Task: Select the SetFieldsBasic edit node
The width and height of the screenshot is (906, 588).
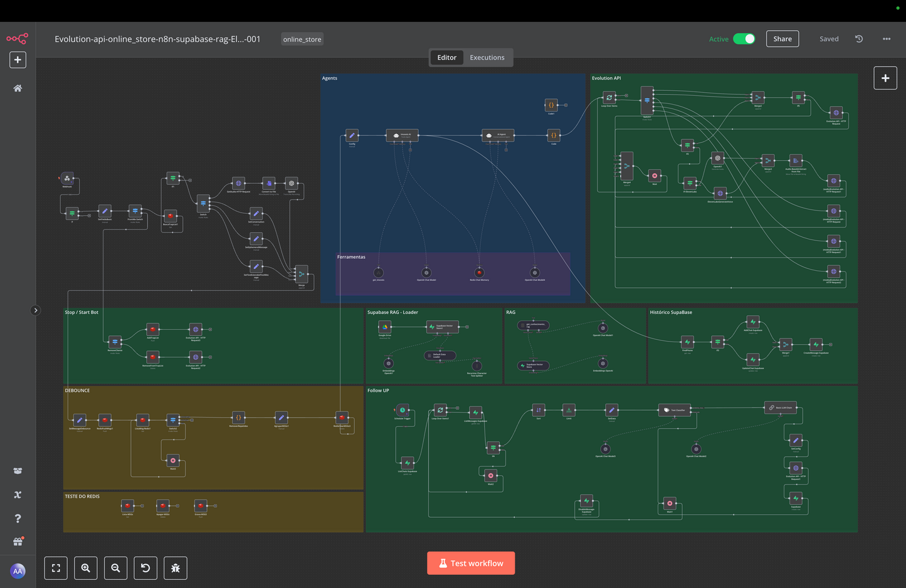Action: (x=105, y=211)
